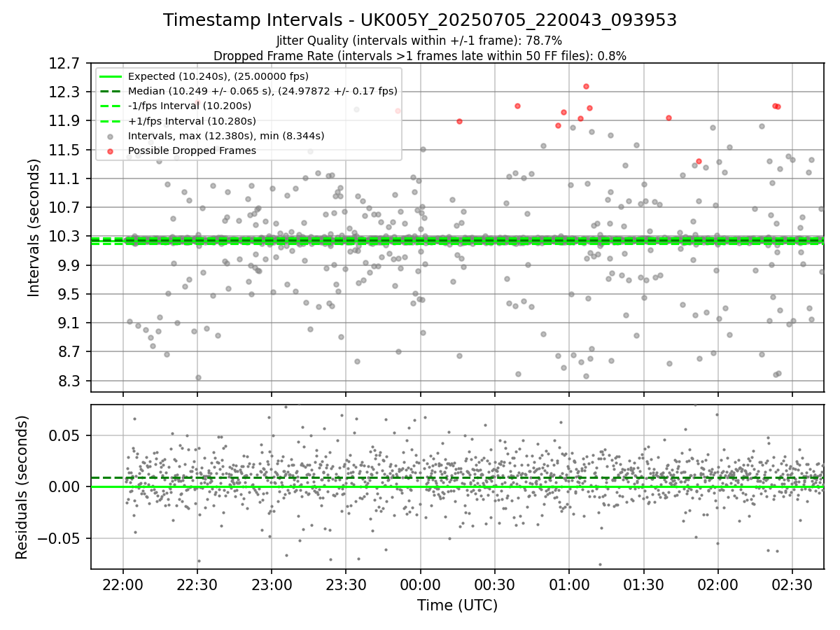
Task: Select the 'Dropped Frame Rate' 0.8% subtitle line
Action: 420,56
